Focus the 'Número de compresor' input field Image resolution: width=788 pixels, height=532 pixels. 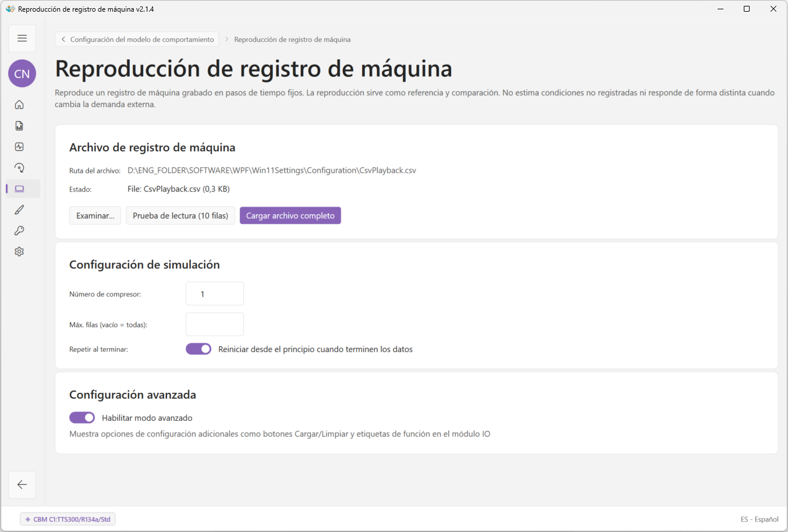[215, 294]
